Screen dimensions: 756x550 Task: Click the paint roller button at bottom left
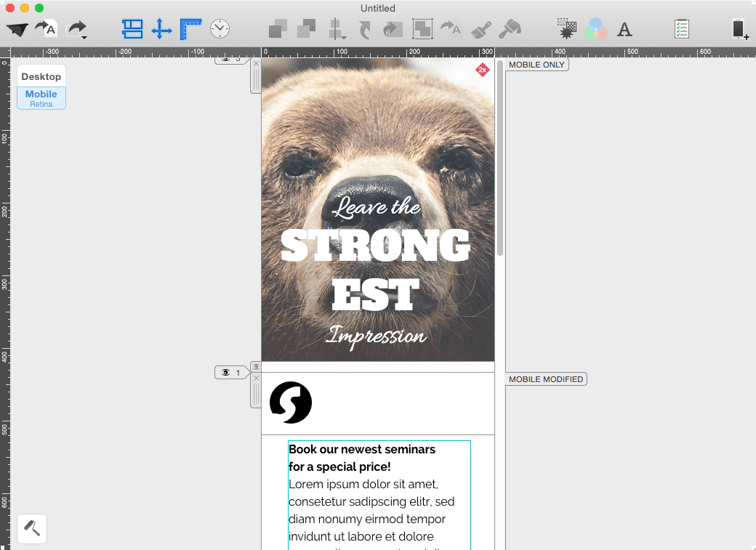(x=32, y=529)
